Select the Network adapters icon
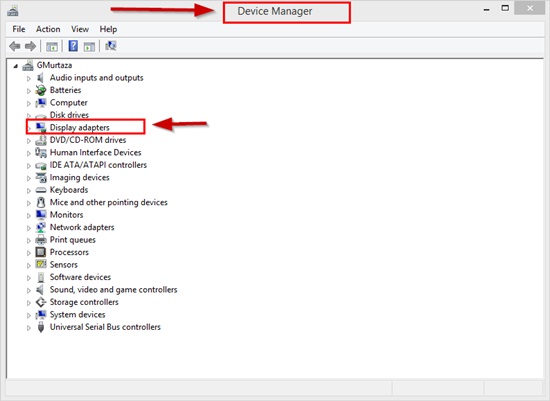 (x=41, y=227)
